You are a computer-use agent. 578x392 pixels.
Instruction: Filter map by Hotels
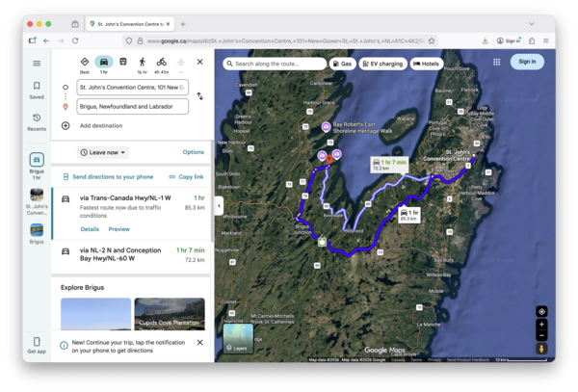[x=427, y=64]
